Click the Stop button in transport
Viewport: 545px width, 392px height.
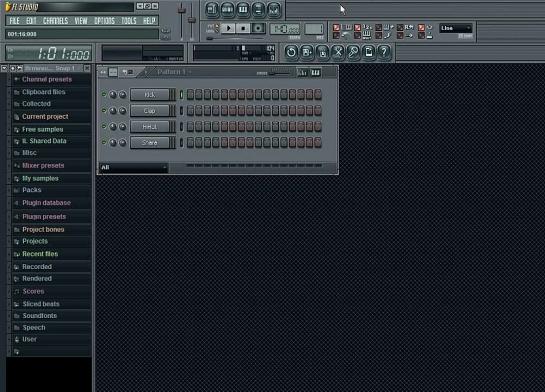click(243, 28)
